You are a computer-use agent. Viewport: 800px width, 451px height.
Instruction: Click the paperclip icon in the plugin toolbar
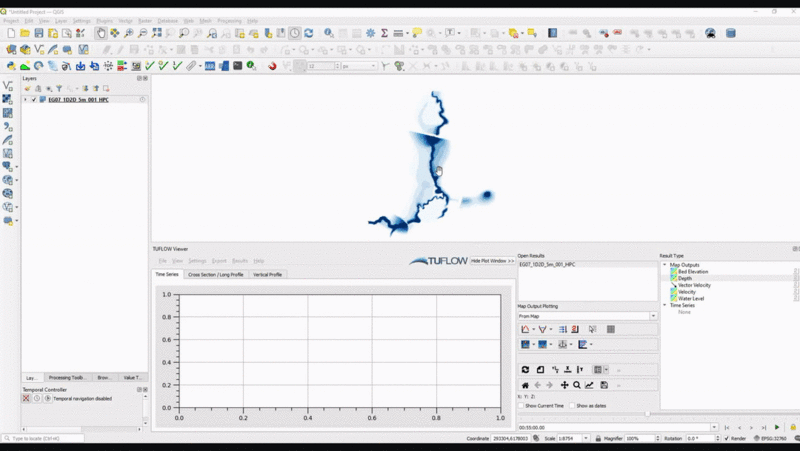191,66
